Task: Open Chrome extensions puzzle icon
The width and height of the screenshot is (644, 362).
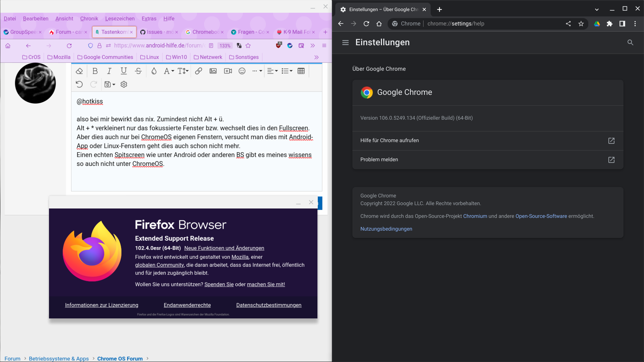Action: pos(609,23)
